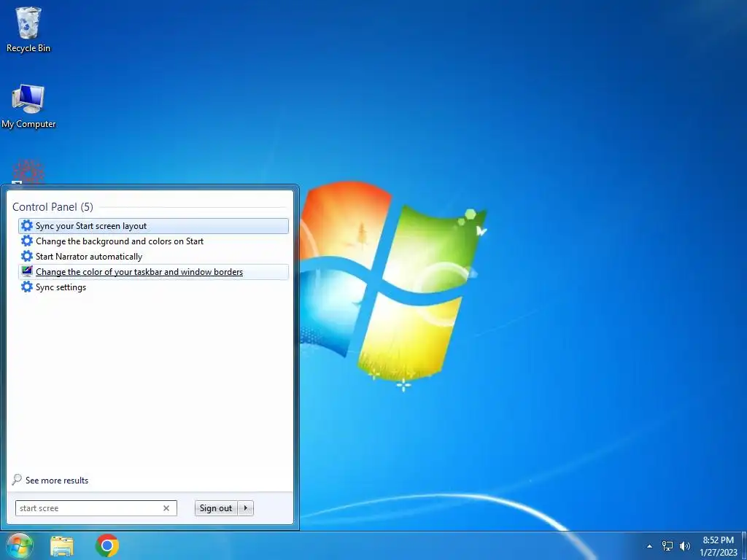Click gear icon beside Sync settings
The image size is (747, 560).
[27, 287]
